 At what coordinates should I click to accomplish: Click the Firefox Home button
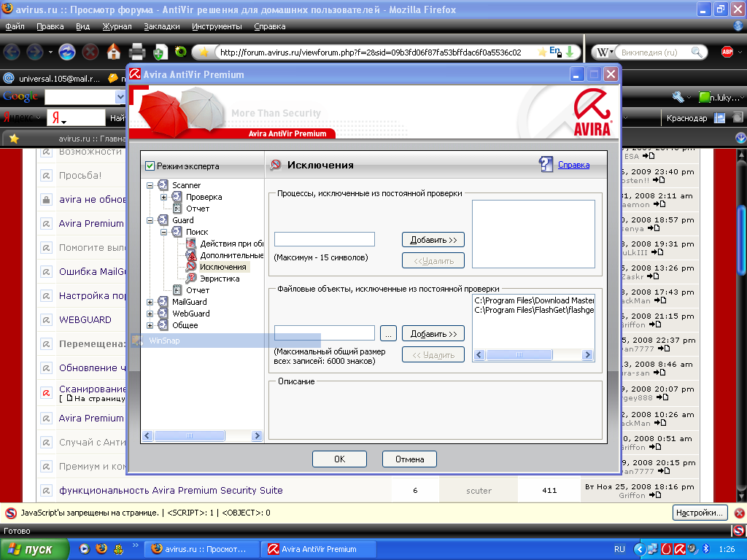coord(113,52)
